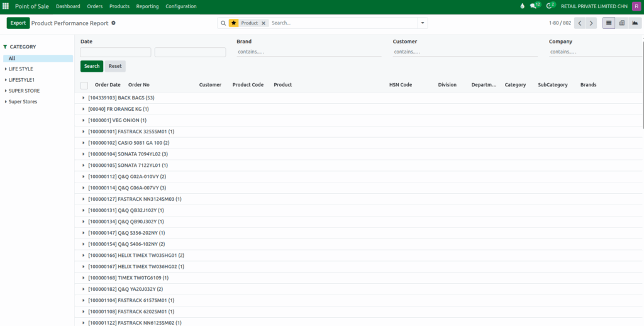Open the Configuration menu
644x326 pixels.
coord(181,6)
